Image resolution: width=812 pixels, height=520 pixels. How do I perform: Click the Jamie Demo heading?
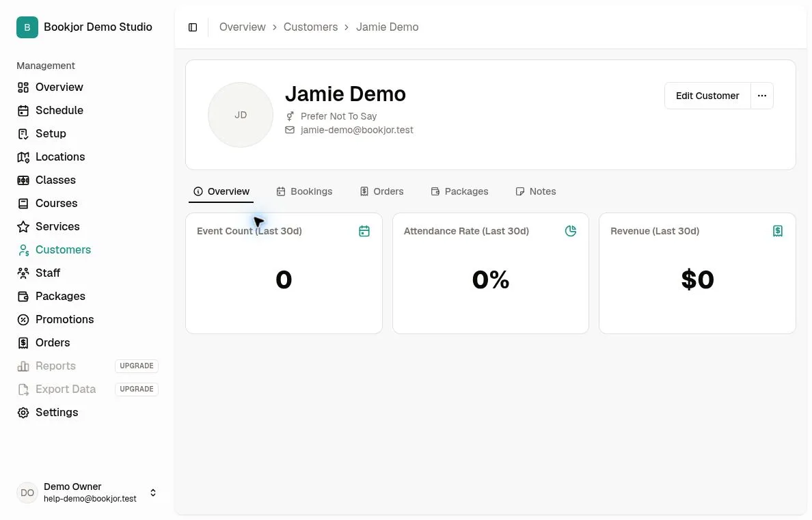tap(345, 94)
